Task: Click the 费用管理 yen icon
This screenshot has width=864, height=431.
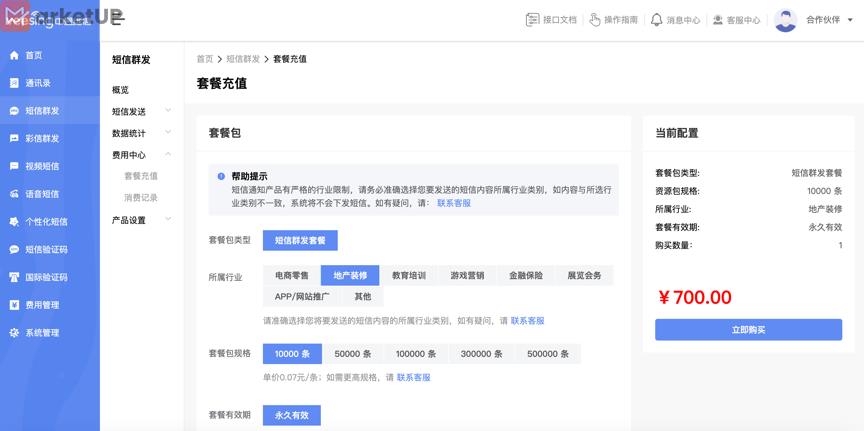Action: (14, 305)
